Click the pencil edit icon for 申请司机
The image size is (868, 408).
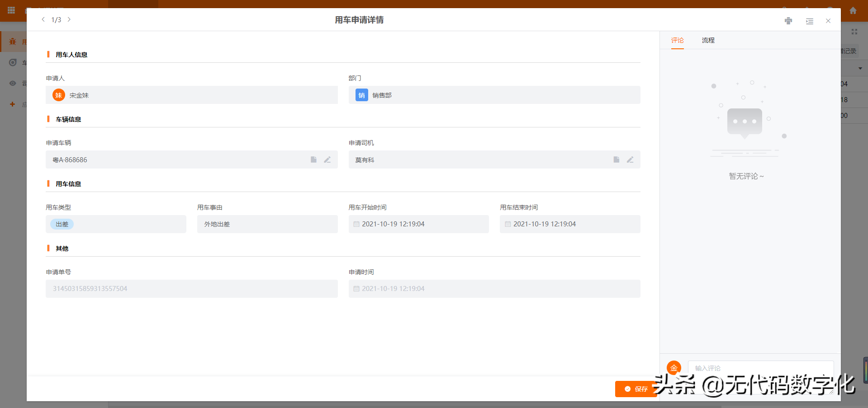(630, 159)
